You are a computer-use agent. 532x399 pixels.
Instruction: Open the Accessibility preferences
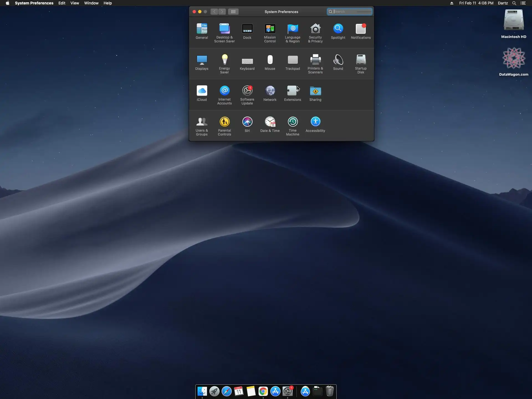pyautogui.click(x=315, y=122)
